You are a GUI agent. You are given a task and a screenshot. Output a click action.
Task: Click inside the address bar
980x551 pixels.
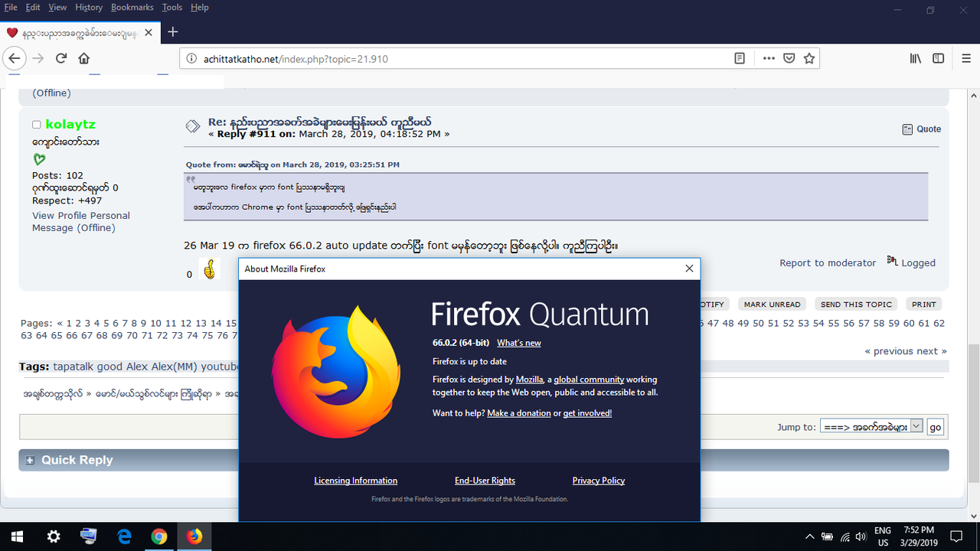(459, 58)
